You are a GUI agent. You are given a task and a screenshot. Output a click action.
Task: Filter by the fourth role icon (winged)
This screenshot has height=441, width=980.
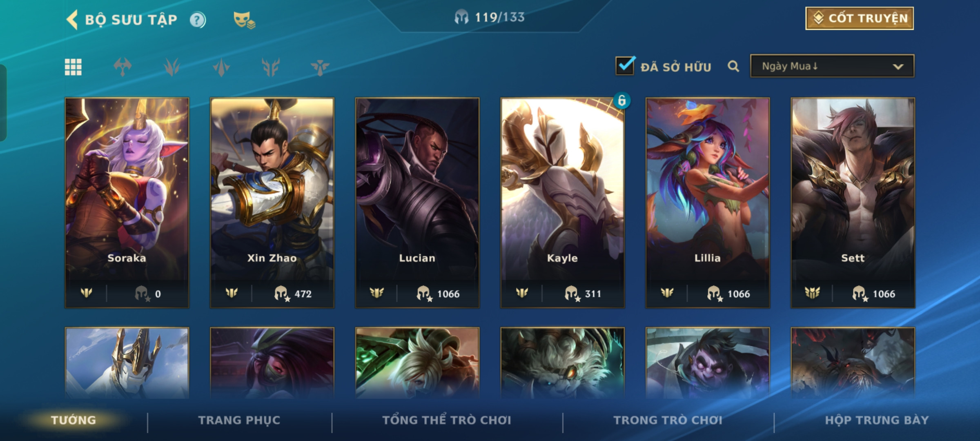(271, 67)
